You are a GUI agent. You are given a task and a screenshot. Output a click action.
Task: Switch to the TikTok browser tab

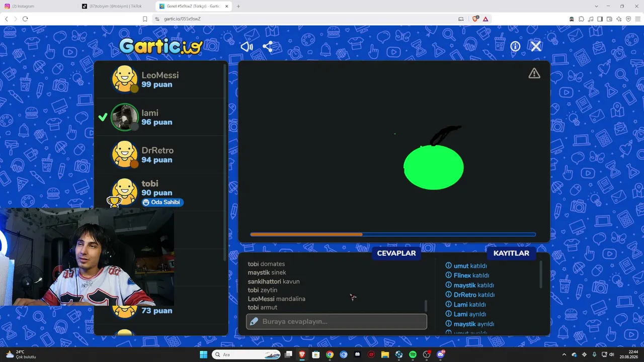[x=115, y=6]
